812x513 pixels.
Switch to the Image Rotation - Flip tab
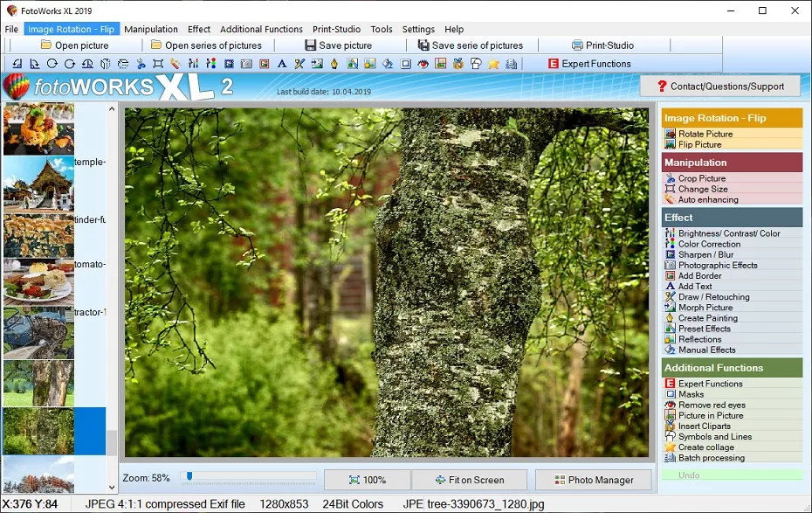[72, 29]
